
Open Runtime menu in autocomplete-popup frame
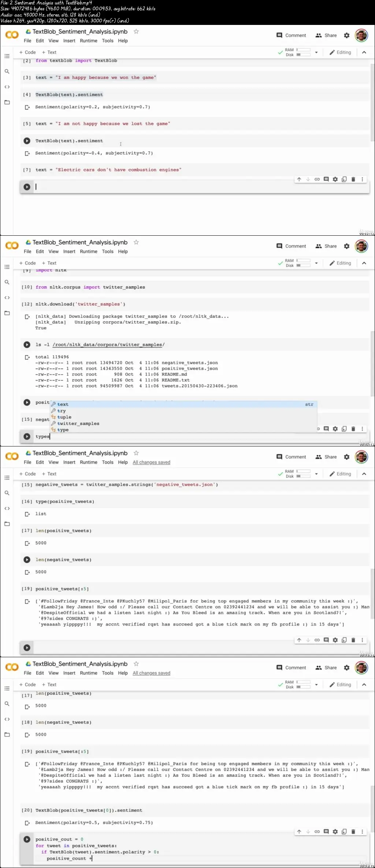click(x=89, y=251)
